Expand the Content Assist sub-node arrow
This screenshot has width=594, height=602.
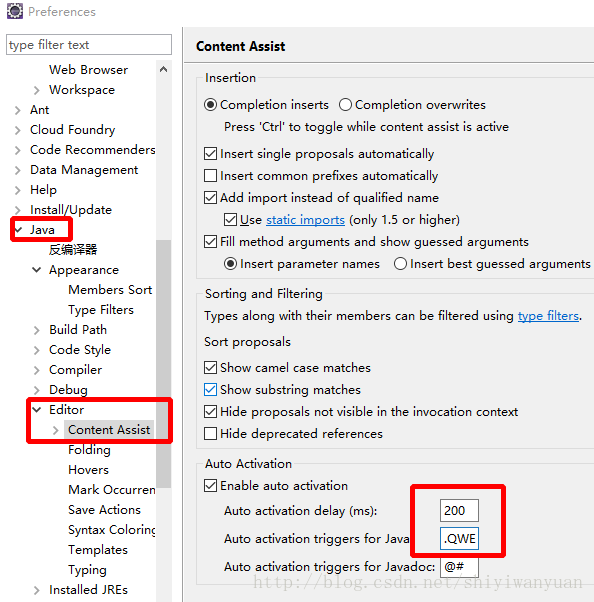click(x=56, y=430)
